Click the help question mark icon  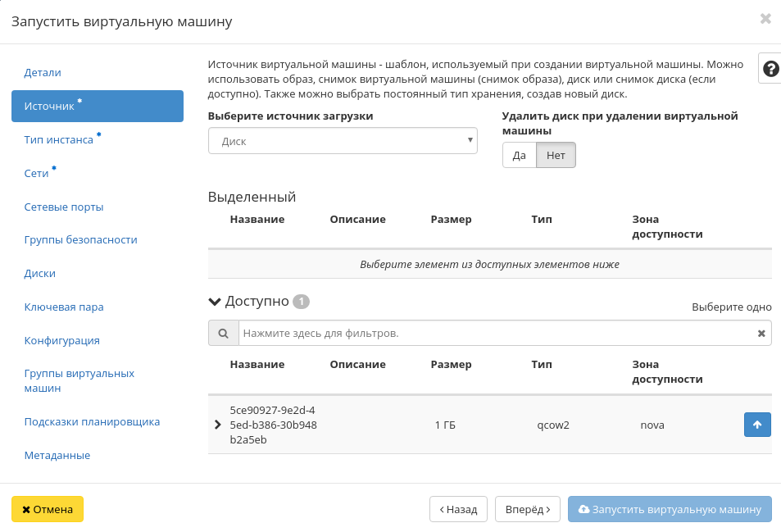pos(770,69)
